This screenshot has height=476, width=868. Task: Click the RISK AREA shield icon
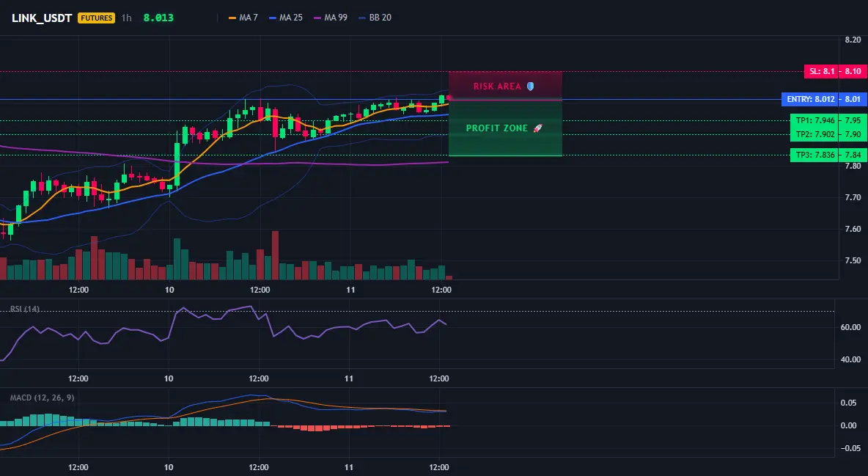(x=530, y=87)
